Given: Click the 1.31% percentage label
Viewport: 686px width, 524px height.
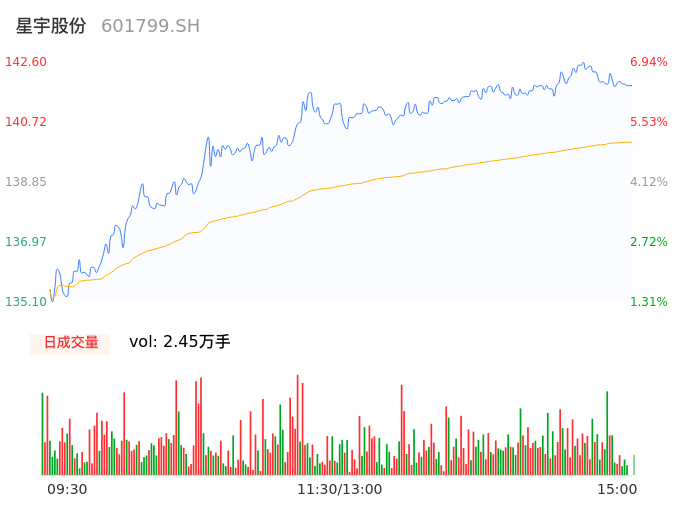Looking at the screenshot, I should point(648,302).
